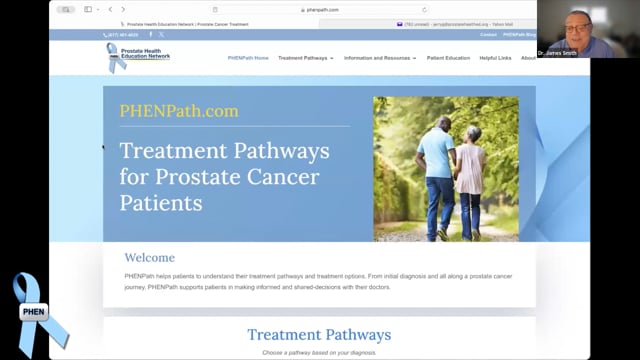Click the phenpath.com address bar
640x360 pixels.
(320, 10)
